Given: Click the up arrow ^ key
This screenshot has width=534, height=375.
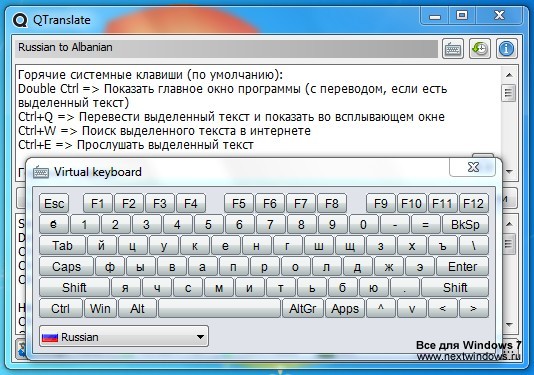Looking at the screenshot, I should [381, 309].
